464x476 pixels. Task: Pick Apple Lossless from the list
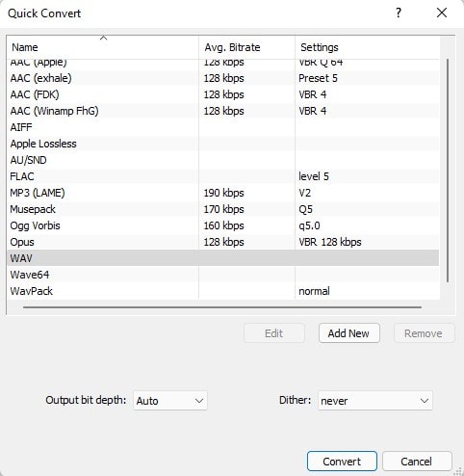point(223,144)
